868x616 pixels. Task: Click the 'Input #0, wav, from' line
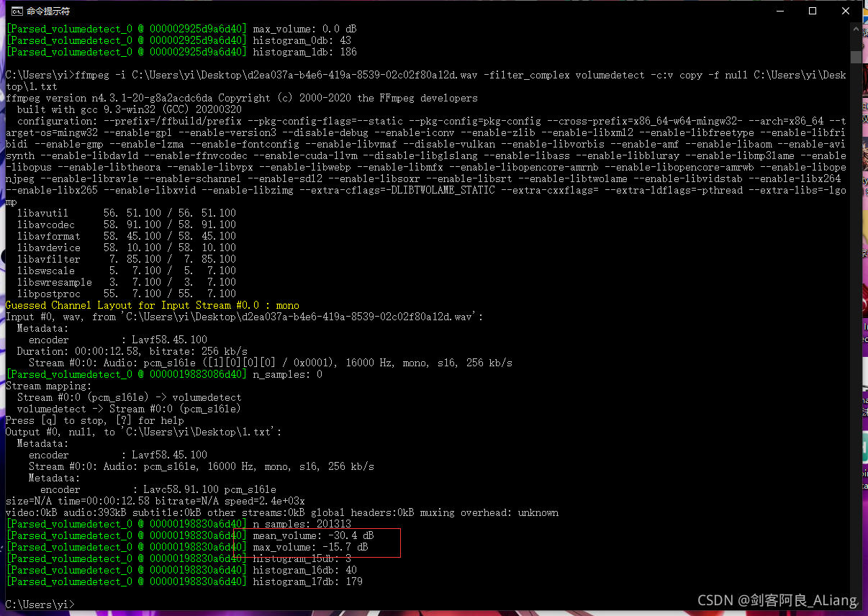pos(245,317)
